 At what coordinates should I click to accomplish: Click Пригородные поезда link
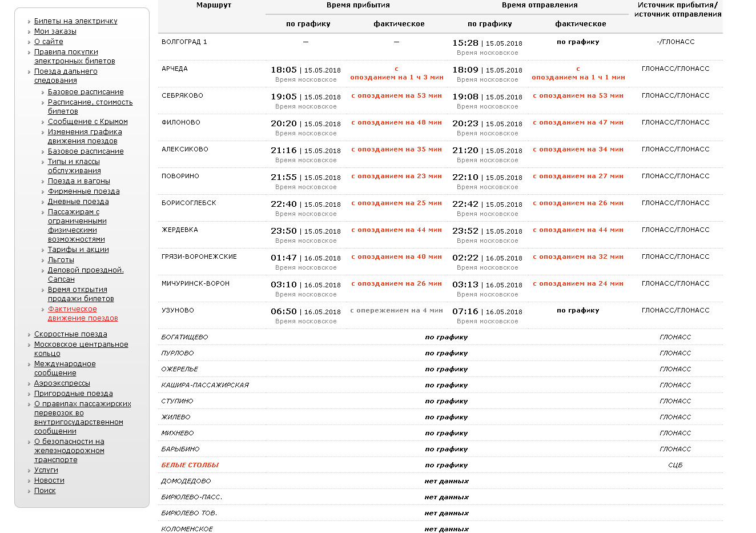coord(73,394)
